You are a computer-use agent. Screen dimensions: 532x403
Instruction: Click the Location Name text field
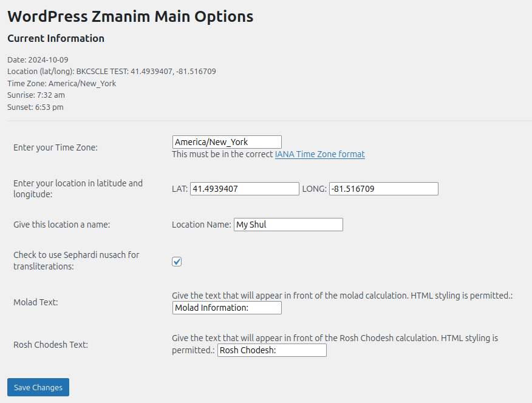[288, 224]
